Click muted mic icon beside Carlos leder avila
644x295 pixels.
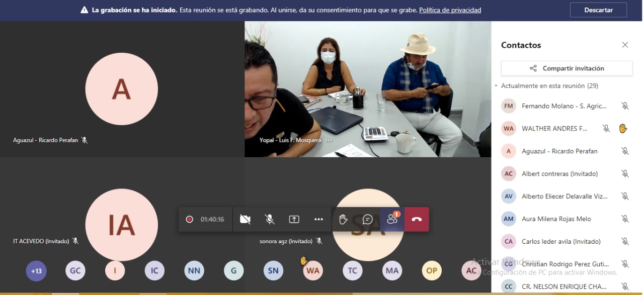[x=625, y=242]
